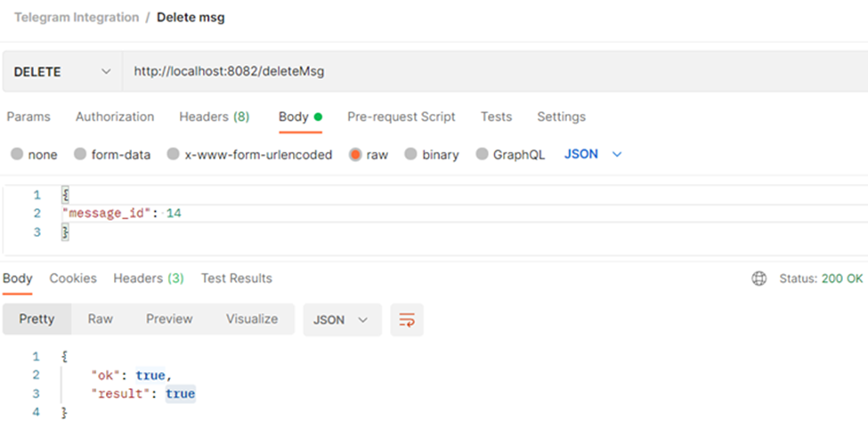
Task: Click the globe network icon beside Status
Action: pyautogui.click(x=758, y=279)
